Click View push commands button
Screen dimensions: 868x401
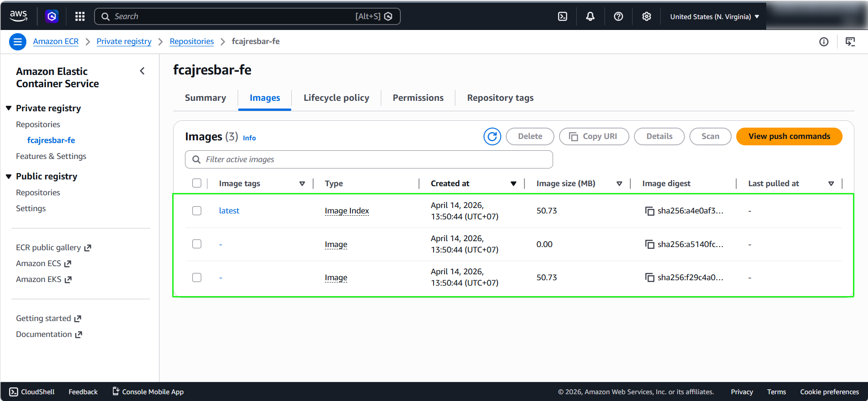(x=789, y=136)
